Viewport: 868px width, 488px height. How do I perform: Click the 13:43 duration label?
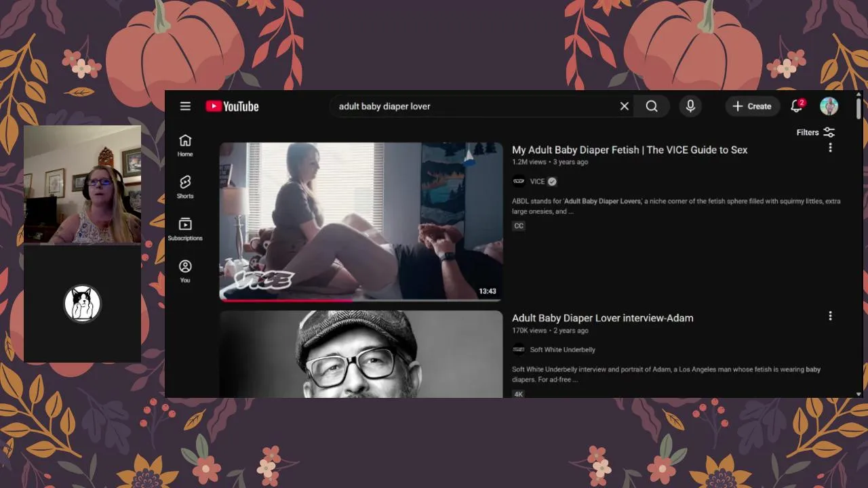pyautogui.click(x=488, y=291)
